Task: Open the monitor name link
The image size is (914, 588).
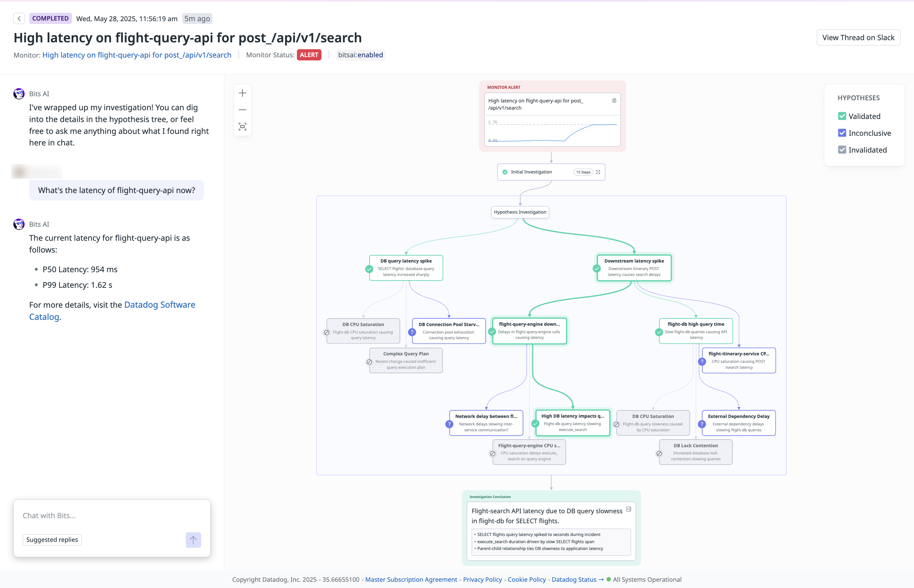Action: [137, 55]
